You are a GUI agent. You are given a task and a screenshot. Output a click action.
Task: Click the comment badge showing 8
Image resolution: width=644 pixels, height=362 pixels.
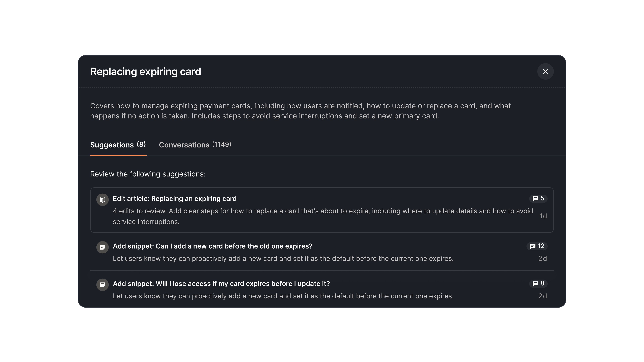(538, 284)
